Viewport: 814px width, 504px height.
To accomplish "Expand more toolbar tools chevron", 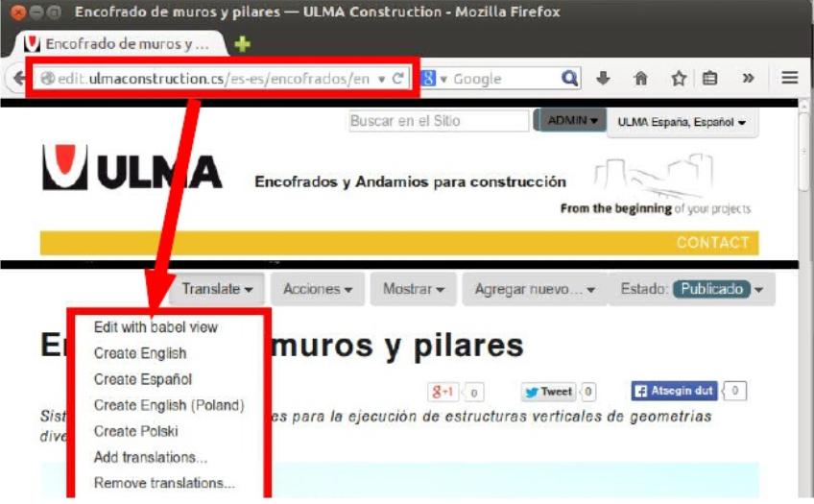I will click(x=748, y=79).
